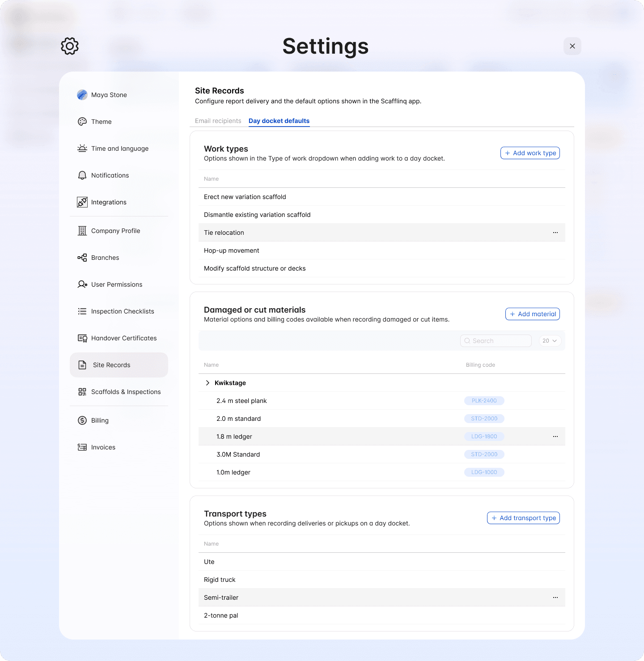Open Maya Stone profile avatar
Viewport: 644px width, 661px height.
pyautogui.click(x=82, y=95)
